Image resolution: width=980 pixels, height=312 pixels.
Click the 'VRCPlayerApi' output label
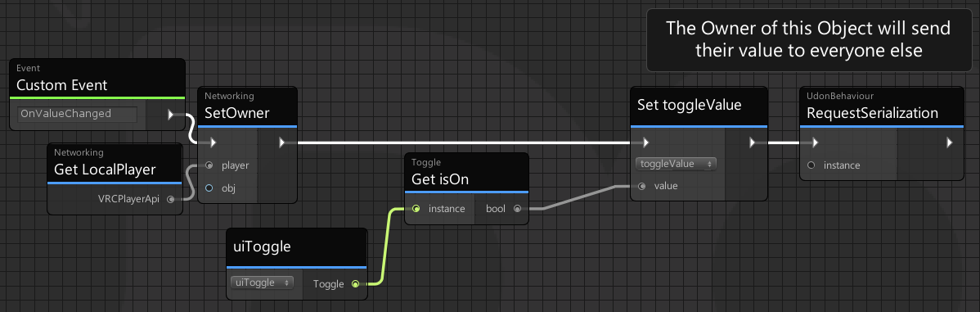(x=128, y=200)
